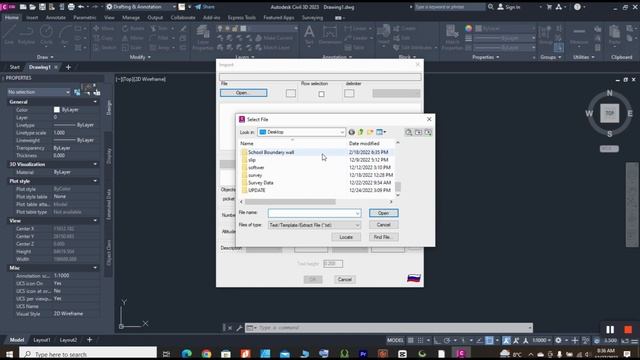
Task: Click the Share button in title bar
Action: click(x=205, y=7)
